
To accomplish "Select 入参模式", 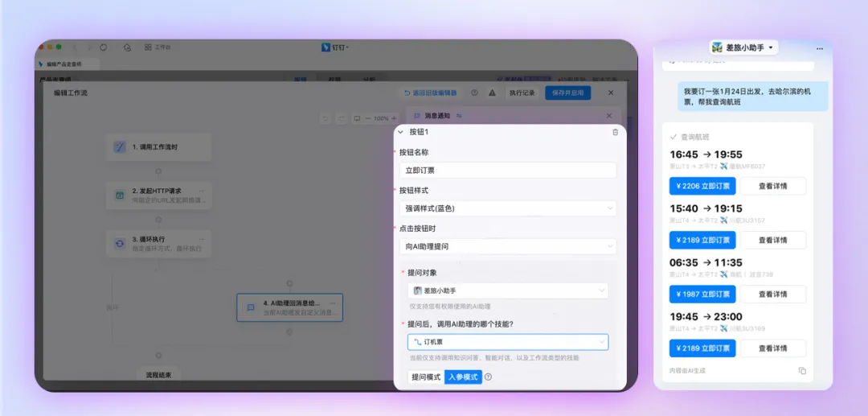I will (x=464, y=377).
